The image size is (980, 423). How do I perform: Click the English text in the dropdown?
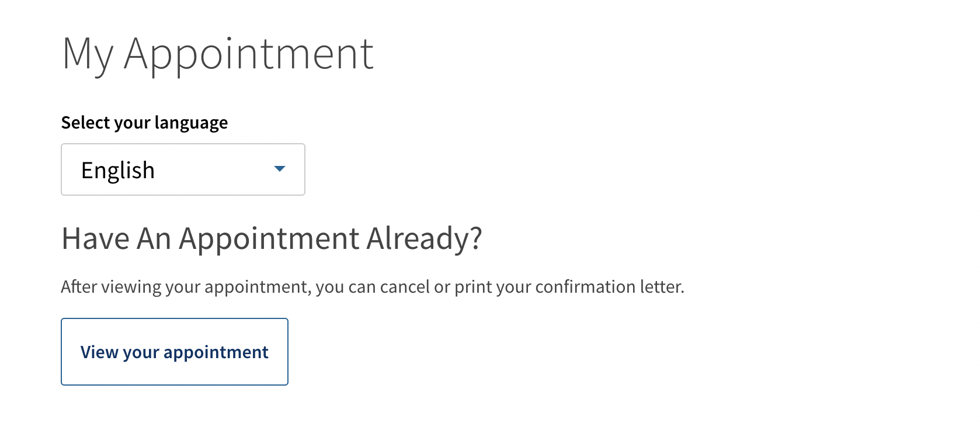118,170
